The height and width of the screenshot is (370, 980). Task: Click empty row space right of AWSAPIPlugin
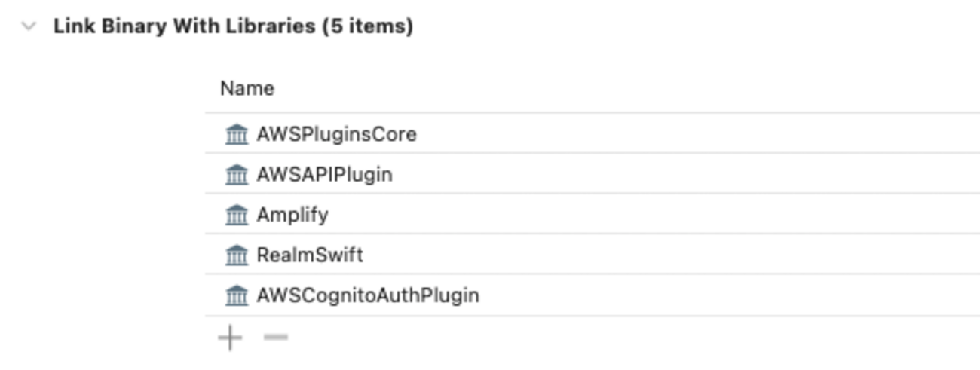678,175
